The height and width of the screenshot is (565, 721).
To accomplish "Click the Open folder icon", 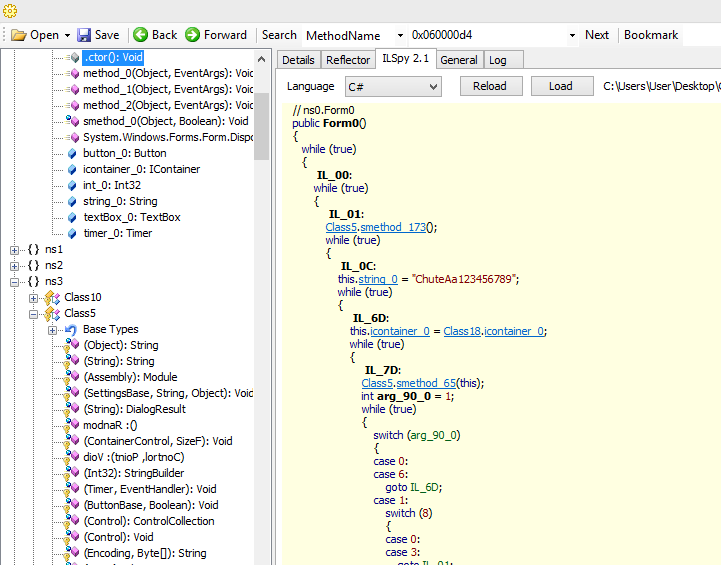I will click(x=18, y=35).
